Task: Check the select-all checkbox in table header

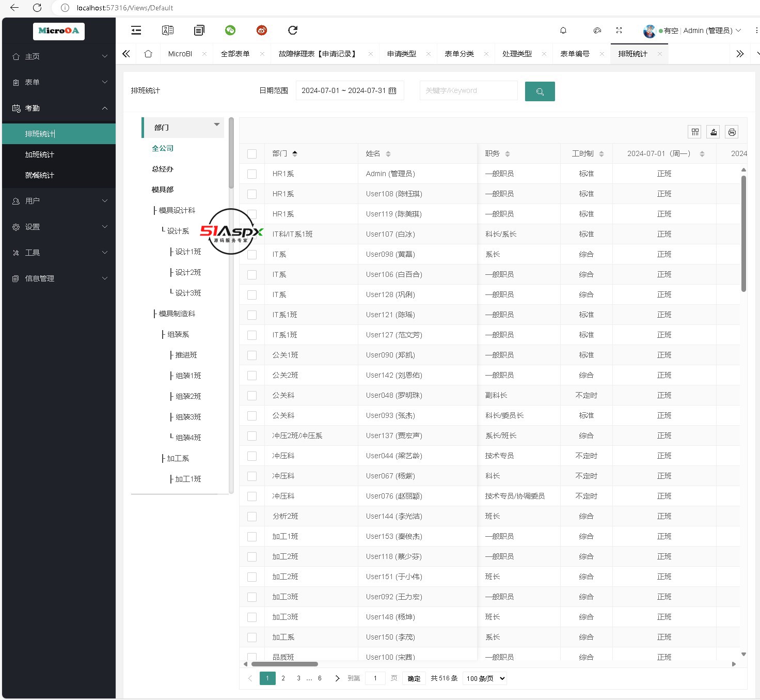Action: [x=252, y=154]
